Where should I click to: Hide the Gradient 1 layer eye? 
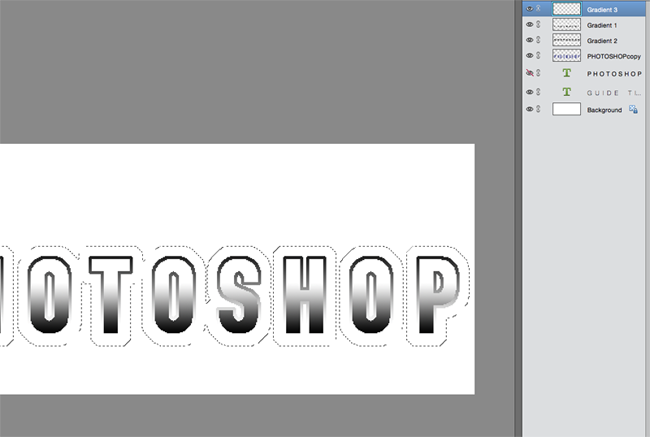(529, 24)
